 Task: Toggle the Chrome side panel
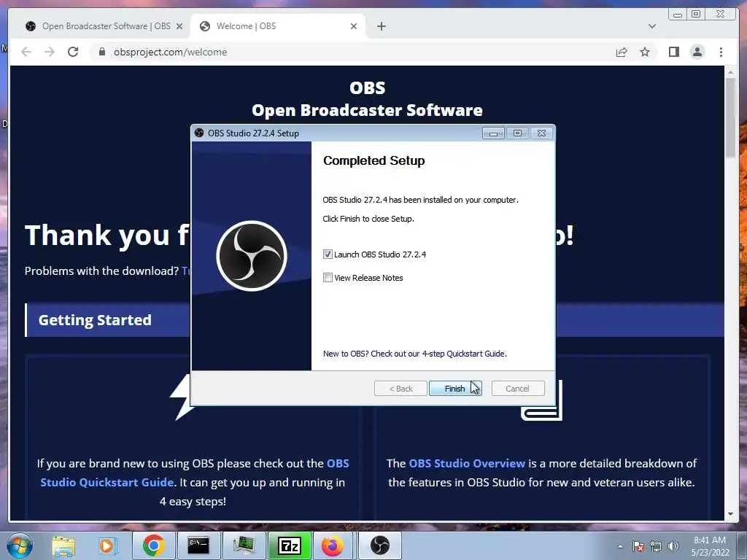(x=673, y=52)
